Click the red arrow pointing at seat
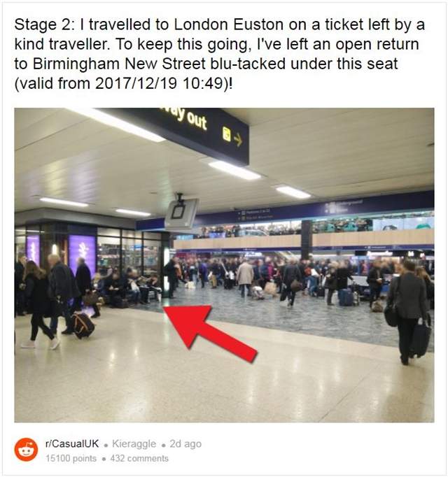The height and width of the screenshot is (477, 448). click(210, 333)
